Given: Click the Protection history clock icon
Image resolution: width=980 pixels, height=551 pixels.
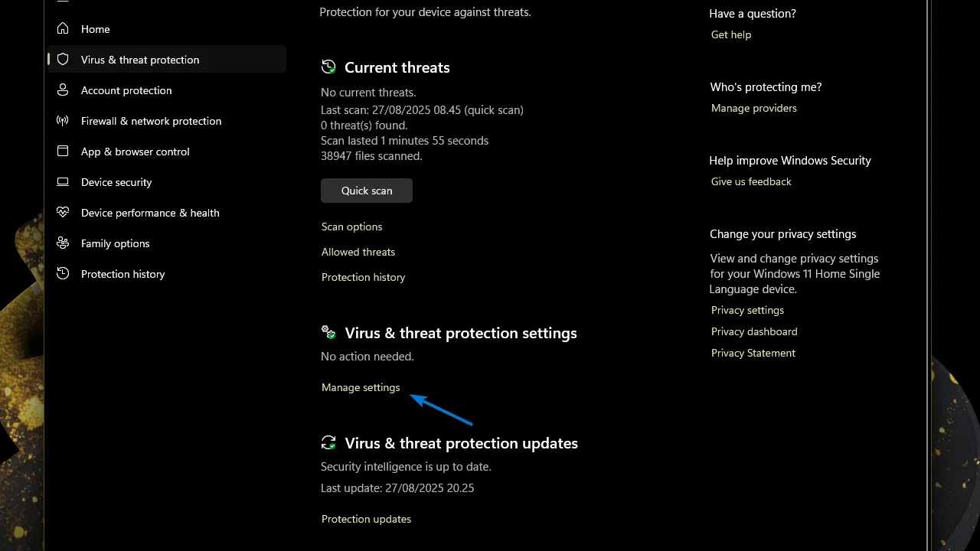Looking at the screenshot, I should tap(63, 274).
